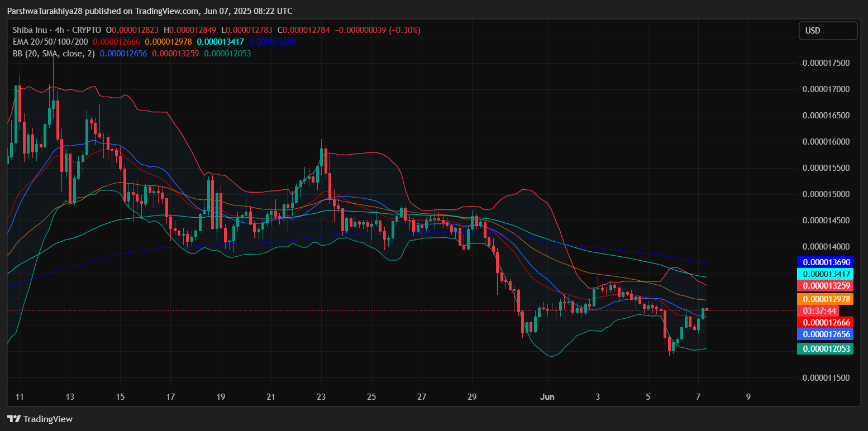Click the 0.000011500 price axis tick
This screenshot has height=431, width=868.
(x=826, y=378)
